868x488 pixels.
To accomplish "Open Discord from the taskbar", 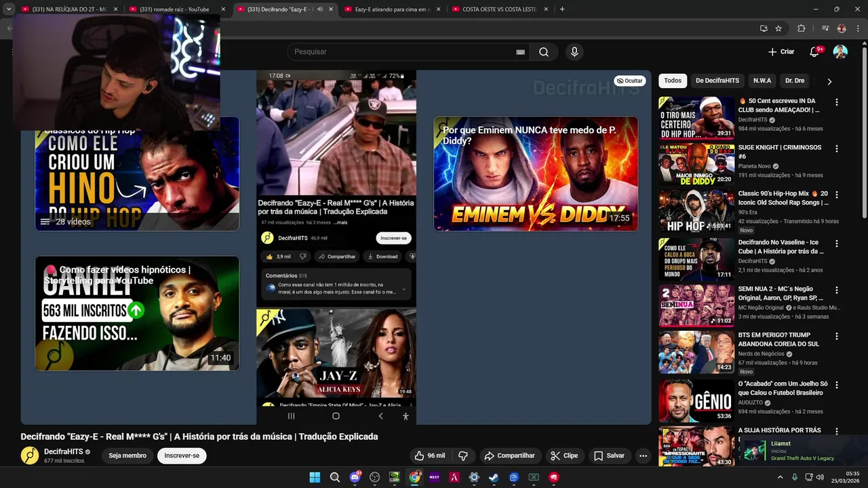I will [355, 477].
